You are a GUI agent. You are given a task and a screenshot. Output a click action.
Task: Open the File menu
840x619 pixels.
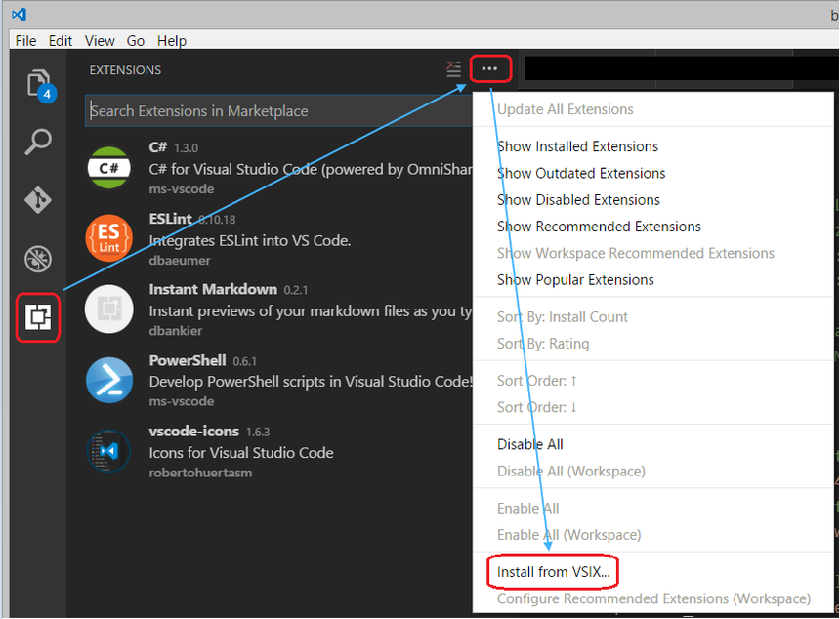tap(26, 41)
